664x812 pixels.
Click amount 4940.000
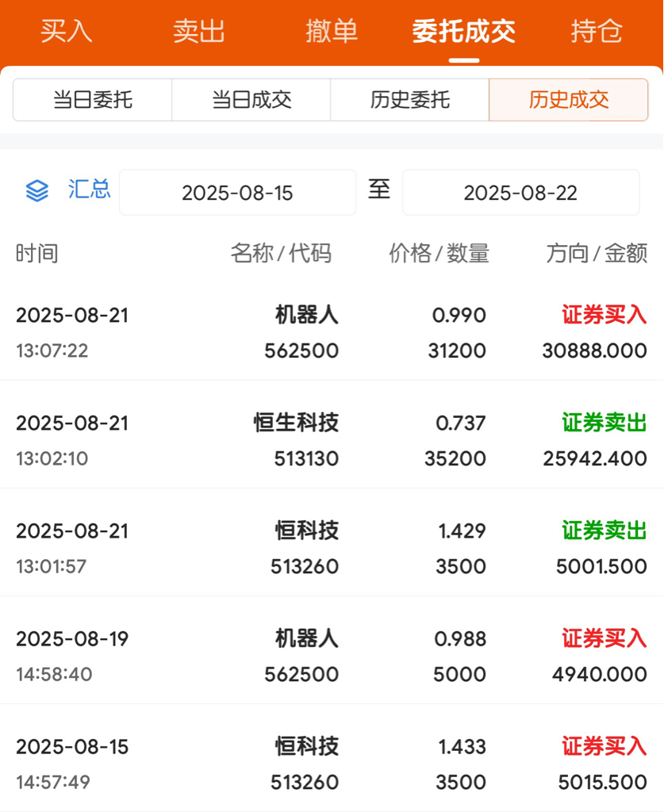click(x=600, y=674)
